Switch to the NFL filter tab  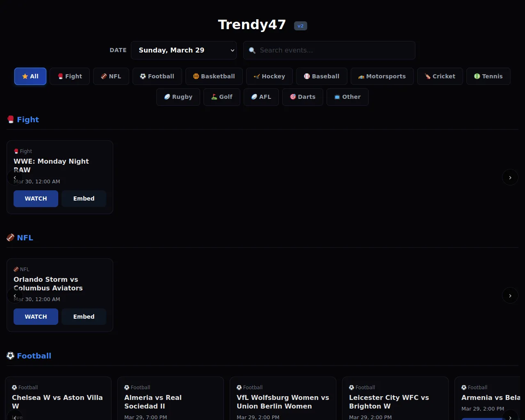[111, 76]
